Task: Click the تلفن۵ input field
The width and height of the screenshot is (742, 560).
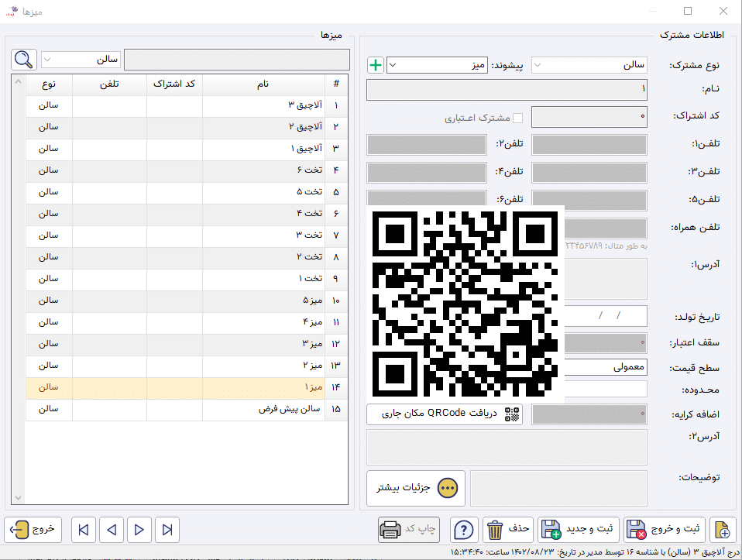Action: pos(589,201)
